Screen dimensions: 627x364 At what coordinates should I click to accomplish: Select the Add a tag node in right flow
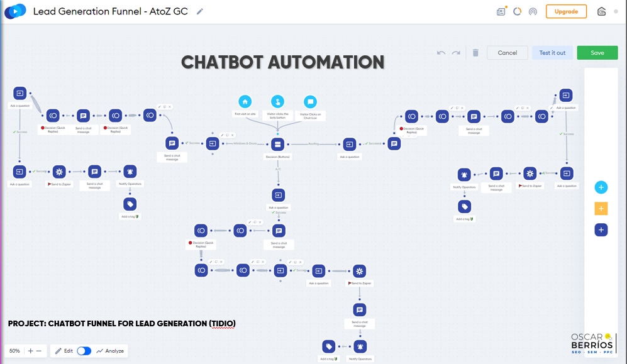464,207
